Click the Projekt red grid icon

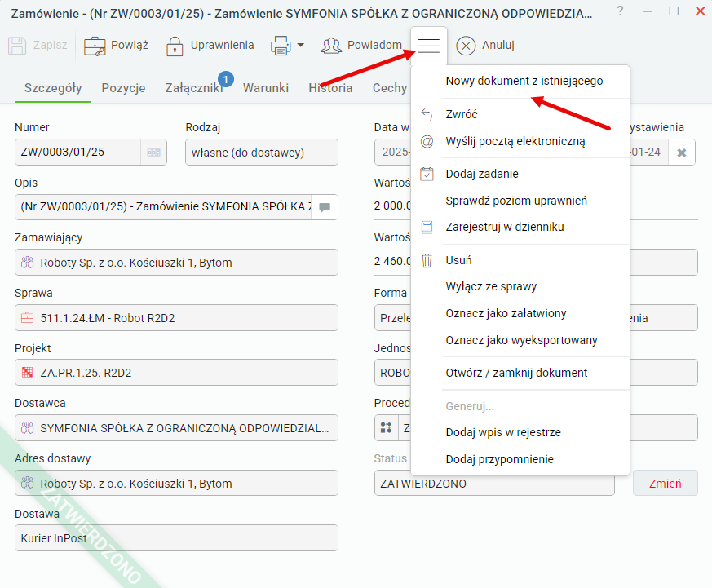tap(27, 373)
